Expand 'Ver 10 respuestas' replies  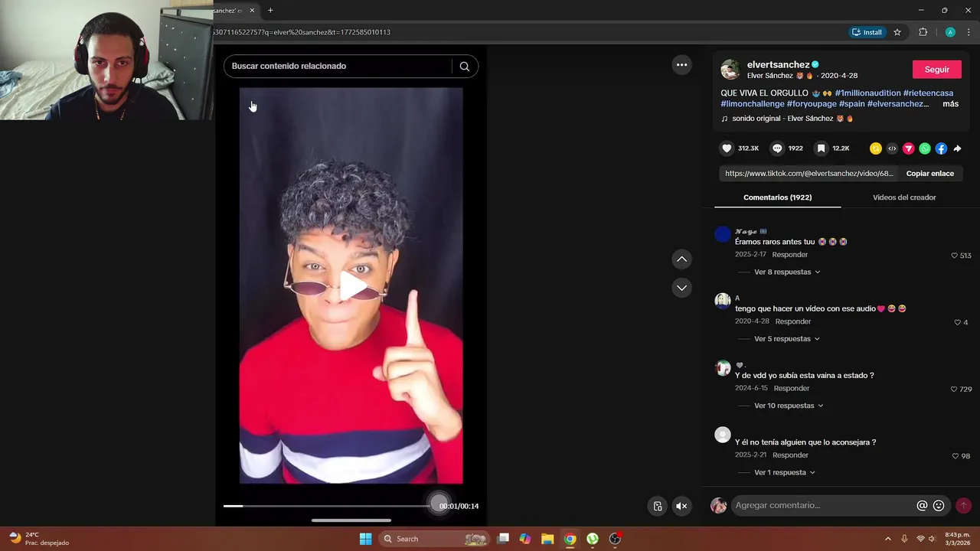tap(789, 406)
